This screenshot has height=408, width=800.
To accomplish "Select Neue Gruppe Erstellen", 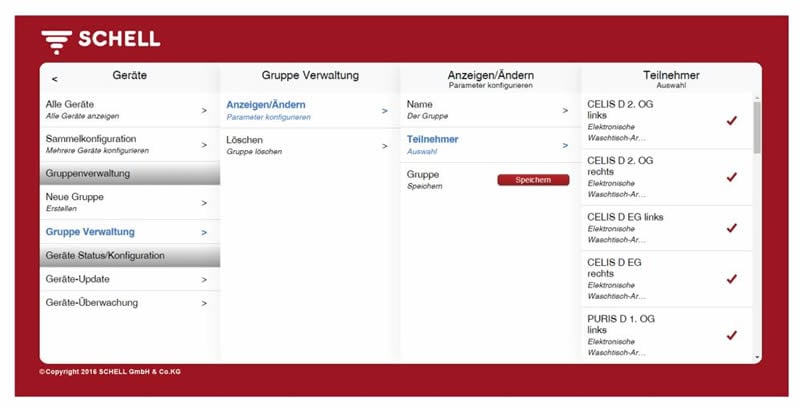I will click(x=130, y=202).
